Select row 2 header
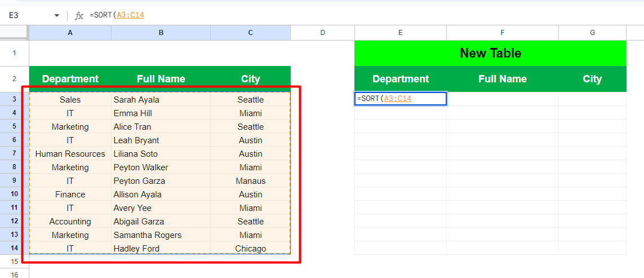This screenshot has width=644, height=278. click(x=15, y=79)
